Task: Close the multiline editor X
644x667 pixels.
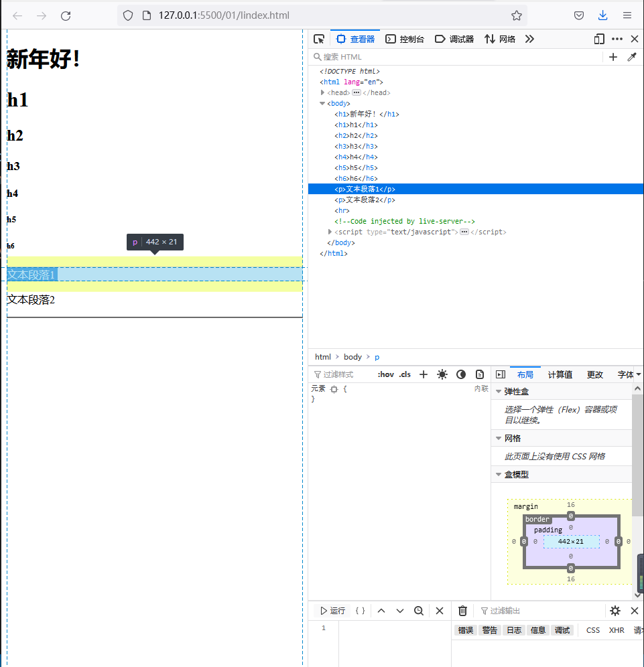Action: pyautogui.click(x=440, y=611)
